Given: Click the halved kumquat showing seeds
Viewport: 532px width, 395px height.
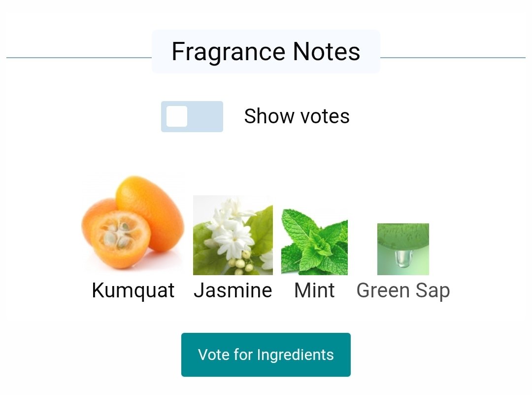Looking at the screenshot, I should click(119, 240).
